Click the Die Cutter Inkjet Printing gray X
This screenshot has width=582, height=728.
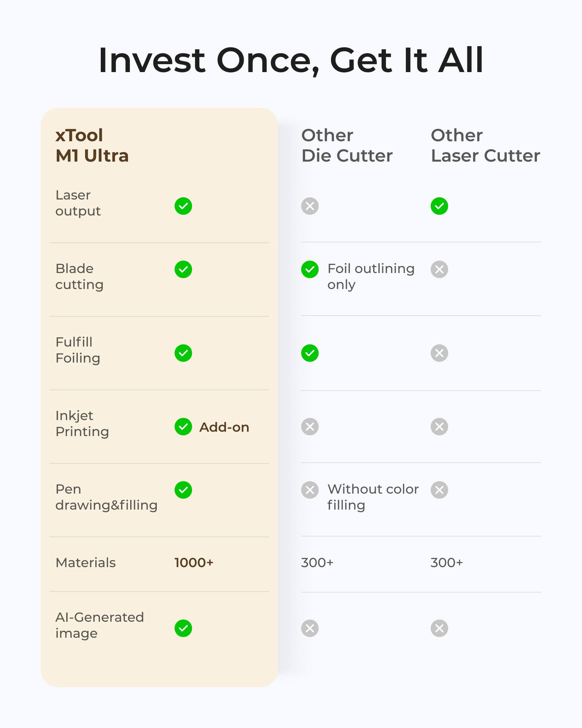[x=310, y=427]
